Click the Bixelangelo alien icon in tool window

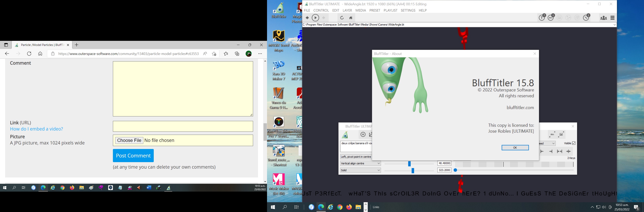coord(345,135)
